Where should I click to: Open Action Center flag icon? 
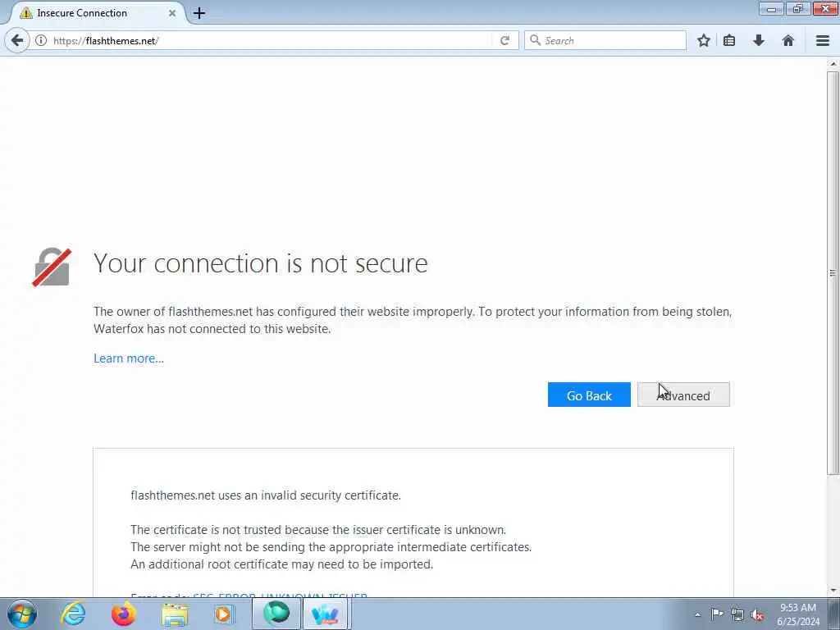[717, 614]
